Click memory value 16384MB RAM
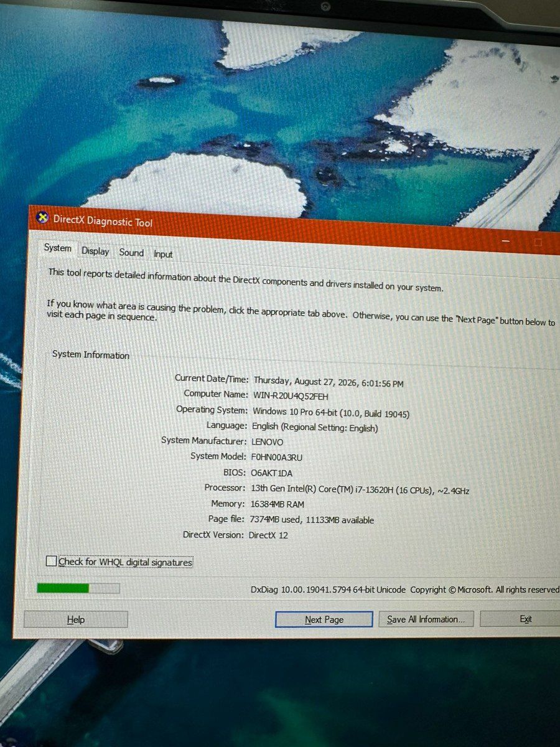560x747 pixels. point(277,504)
